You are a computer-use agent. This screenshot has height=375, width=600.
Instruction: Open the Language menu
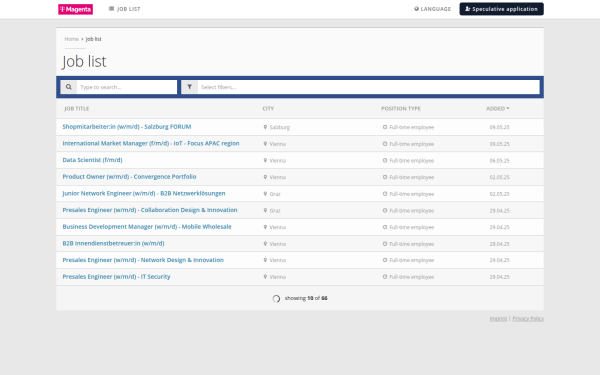point(432,9)
